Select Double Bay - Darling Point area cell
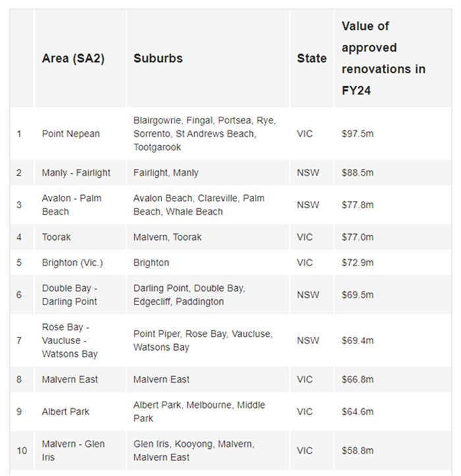The width and height of the screenshot is (461, 476). 70,295
